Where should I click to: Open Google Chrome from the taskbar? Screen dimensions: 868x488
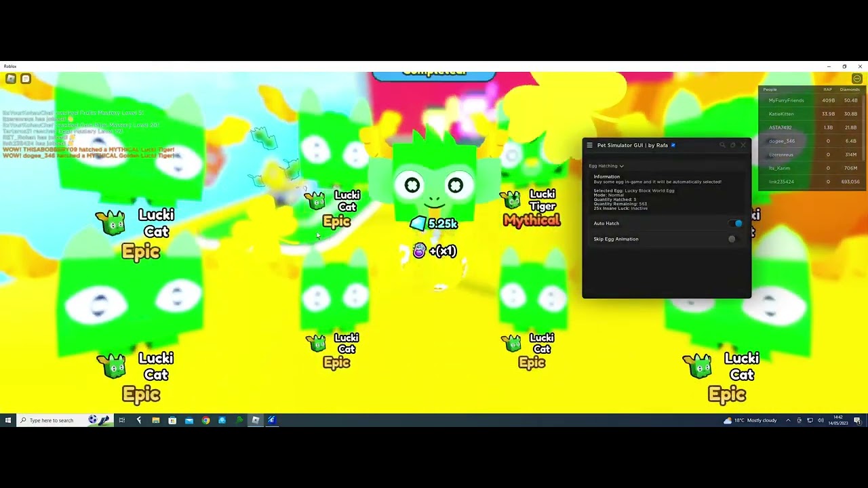point(205,420)
